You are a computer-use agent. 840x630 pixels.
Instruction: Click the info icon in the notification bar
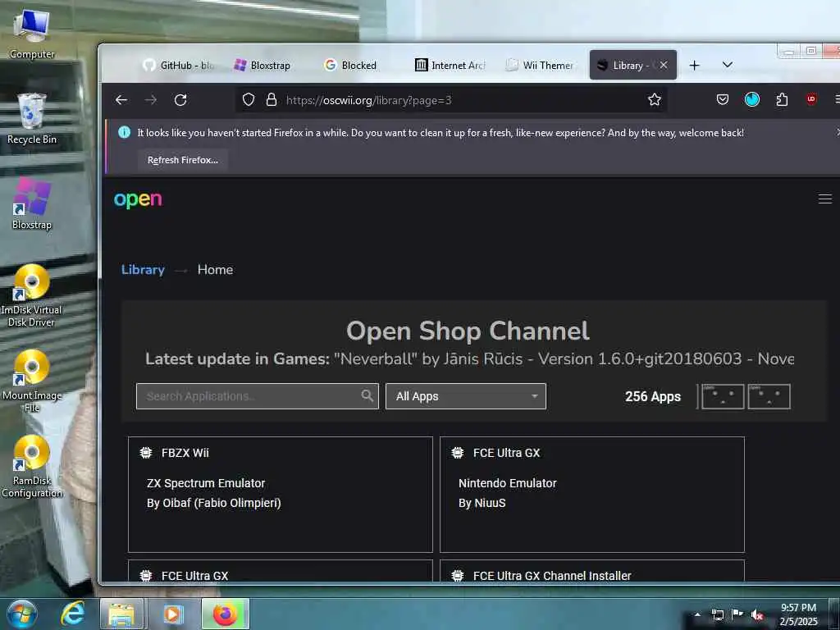[x=125, y=132]
